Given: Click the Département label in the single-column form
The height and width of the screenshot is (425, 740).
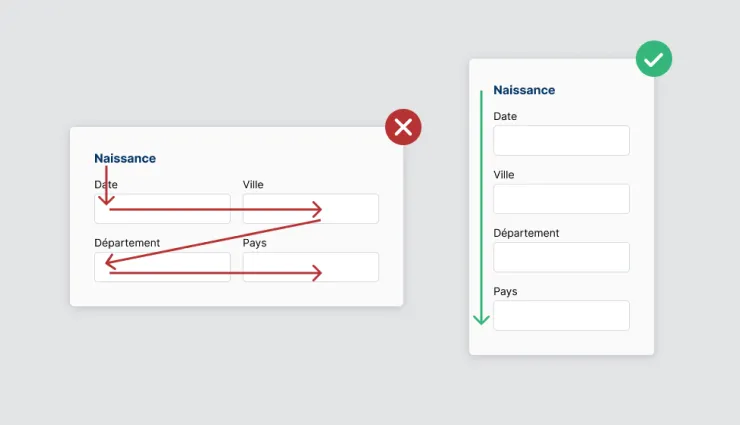Looking at the screenshot, I should pos(526,233).
